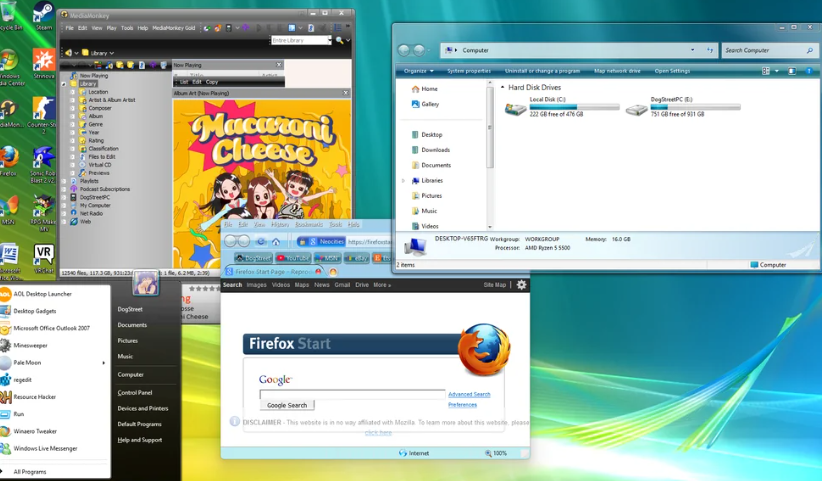Click All Programs in Start menu
Viewport: 822px width, 481px height.
coord(30,472)
